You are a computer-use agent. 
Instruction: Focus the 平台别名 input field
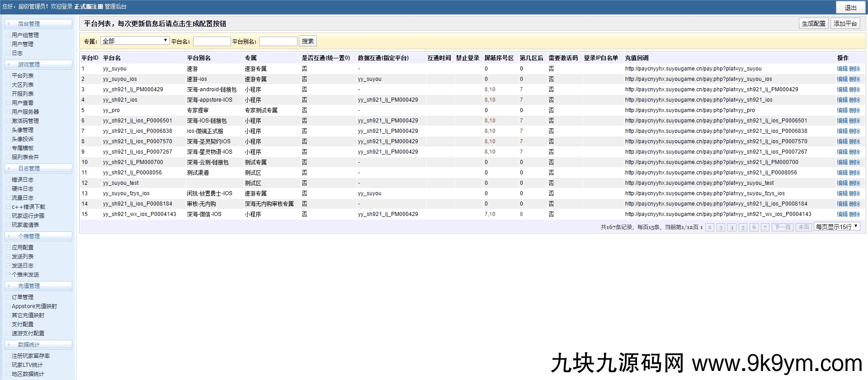tap(278, 42)
